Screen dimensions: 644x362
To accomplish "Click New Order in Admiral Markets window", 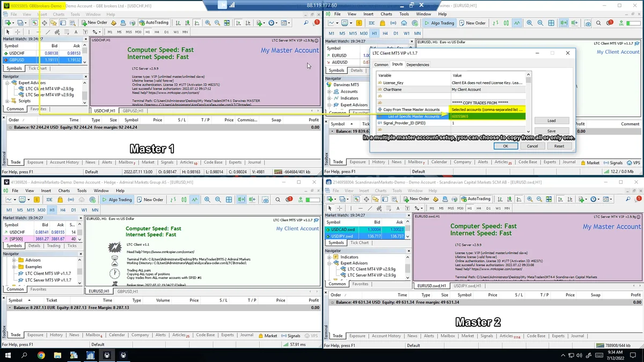I will click(149, 200).
